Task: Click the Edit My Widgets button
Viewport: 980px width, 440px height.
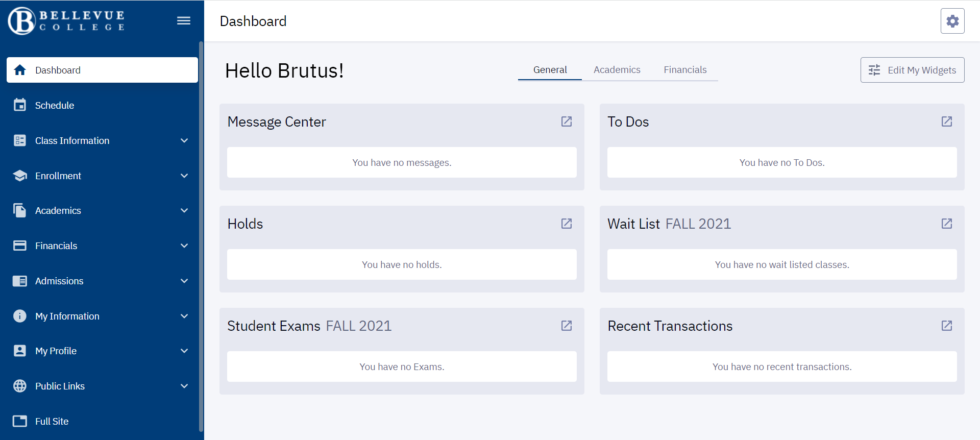Action: (x=912, y=70)
